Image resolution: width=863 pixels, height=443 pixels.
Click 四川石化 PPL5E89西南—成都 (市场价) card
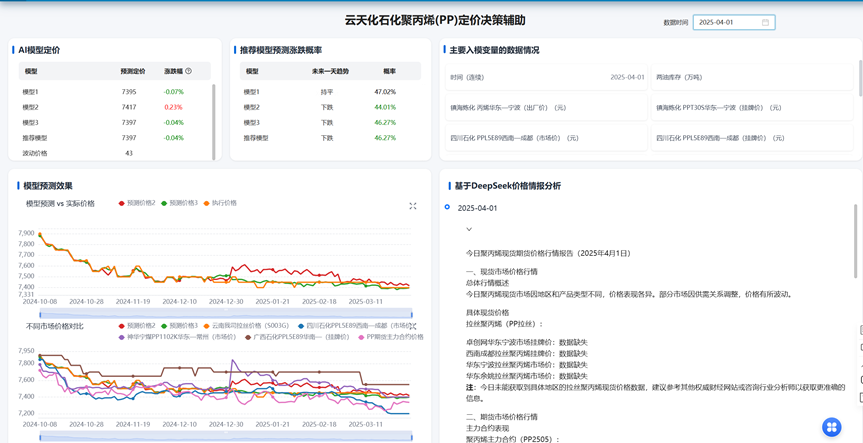click(546, 138)
